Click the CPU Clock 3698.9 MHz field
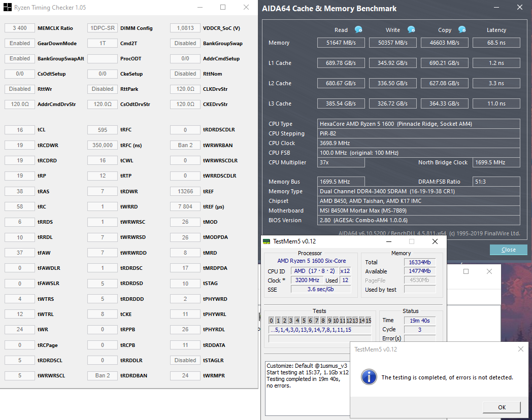This screenshot has height=420, width=532. click(x=419, y=143)
